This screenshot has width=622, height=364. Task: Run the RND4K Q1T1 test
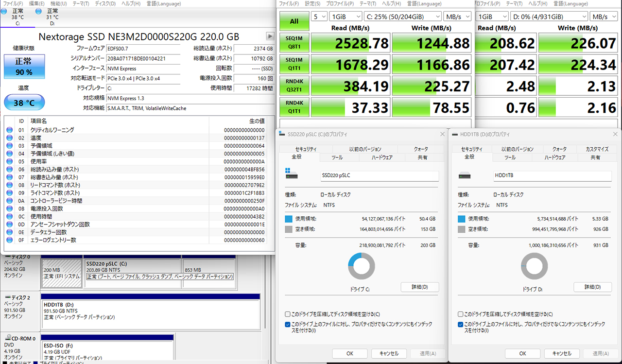294,107
